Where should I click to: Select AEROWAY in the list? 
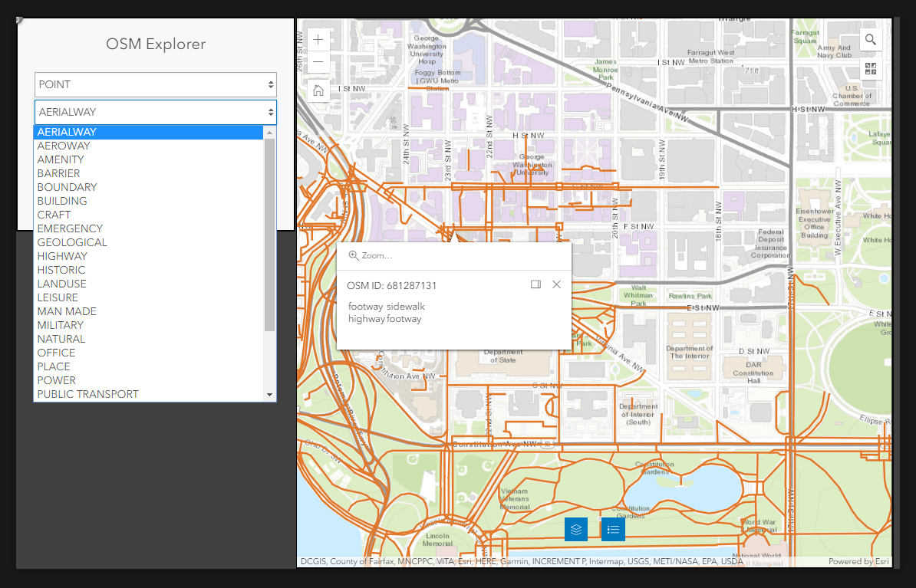148,146
